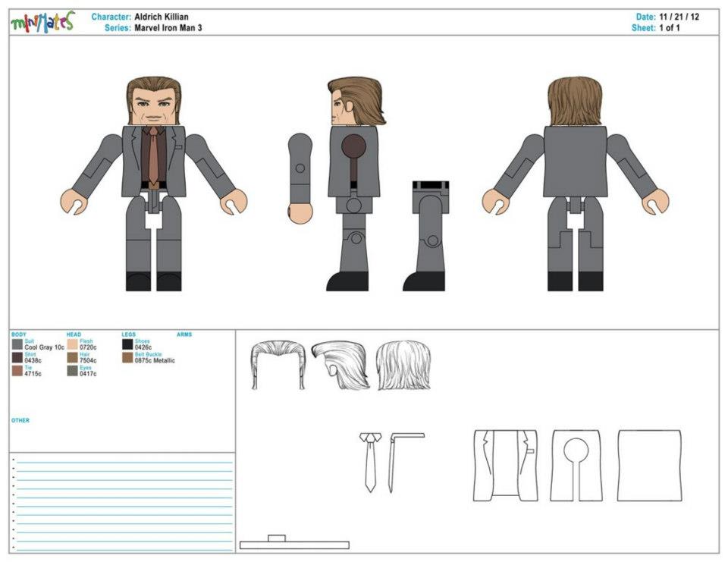Select the detached leg with black shoe
Viewport: 728px width, 562px height.
(426, 236)
